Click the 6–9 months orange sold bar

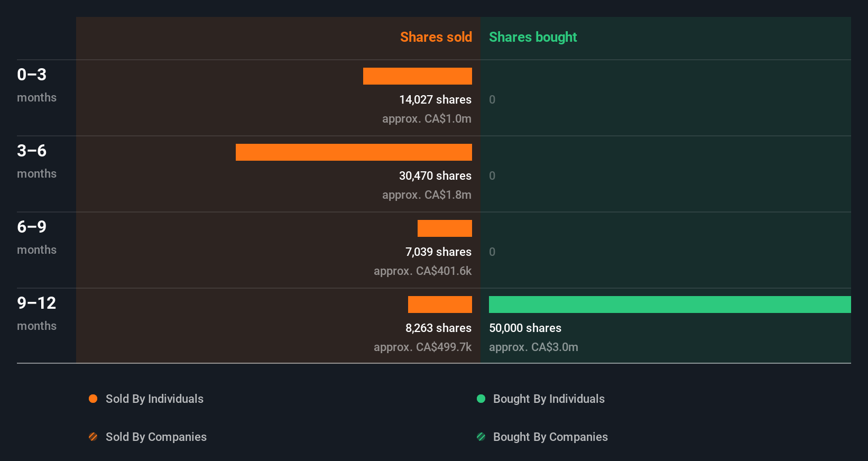(x=445, y=228)
